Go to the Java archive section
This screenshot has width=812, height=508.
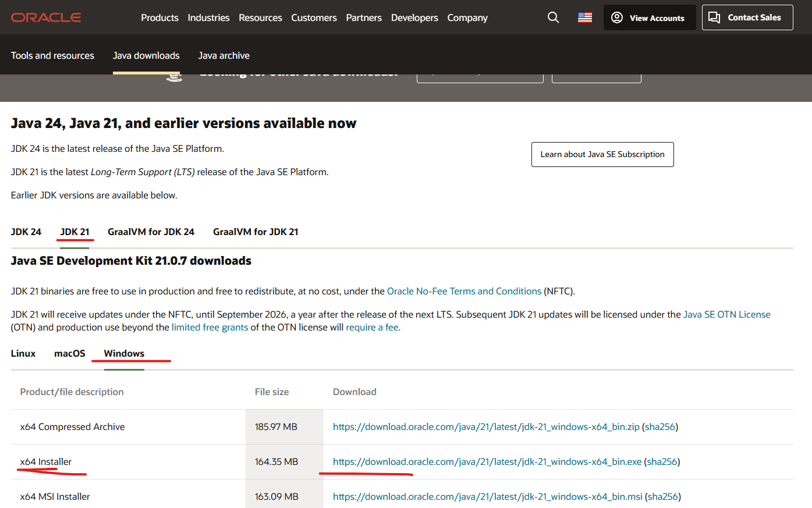pos(224,55)
